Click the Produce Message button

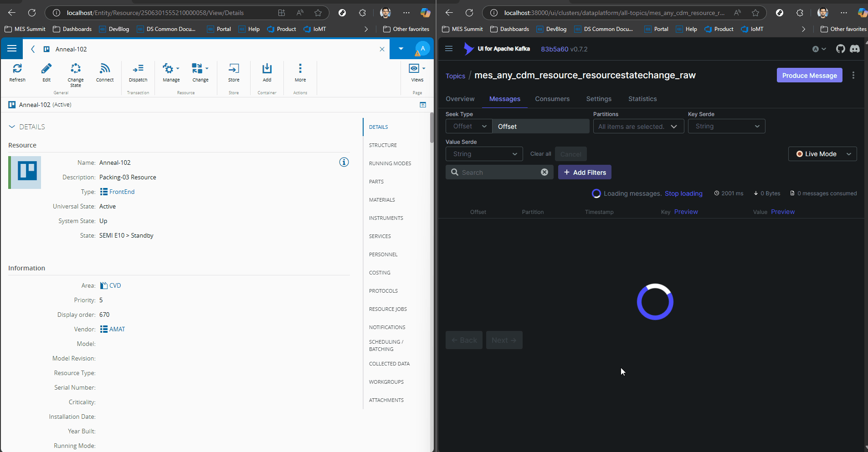(809, 76)
